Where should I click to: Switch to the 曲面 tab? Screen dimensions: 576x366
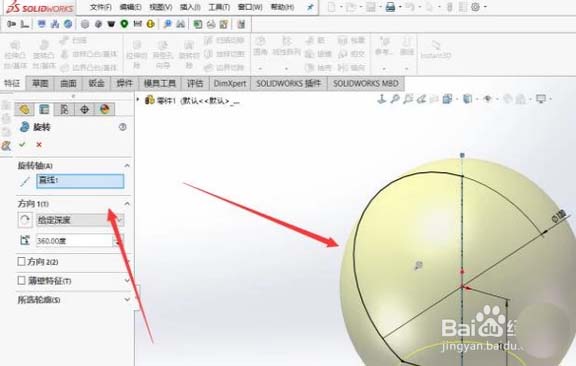(x=68, y=83)
